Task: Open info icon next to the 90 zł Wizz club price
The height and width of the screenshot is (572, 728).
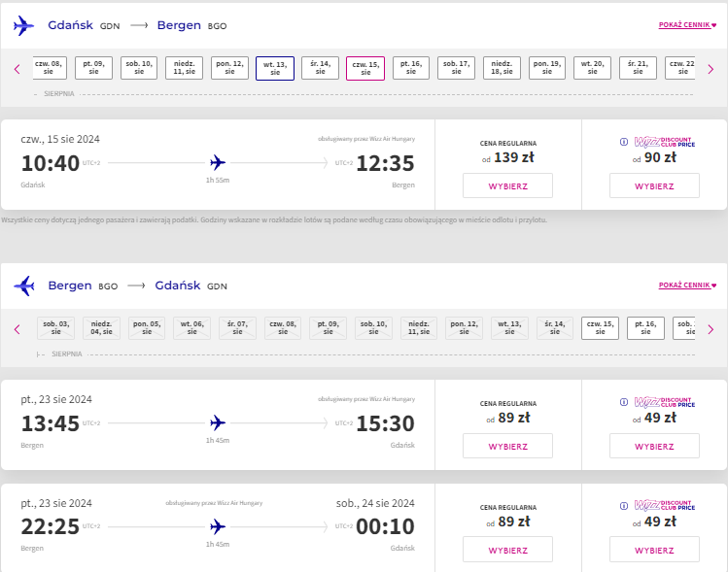Action: pyautogui.click(x=624, y=142)
